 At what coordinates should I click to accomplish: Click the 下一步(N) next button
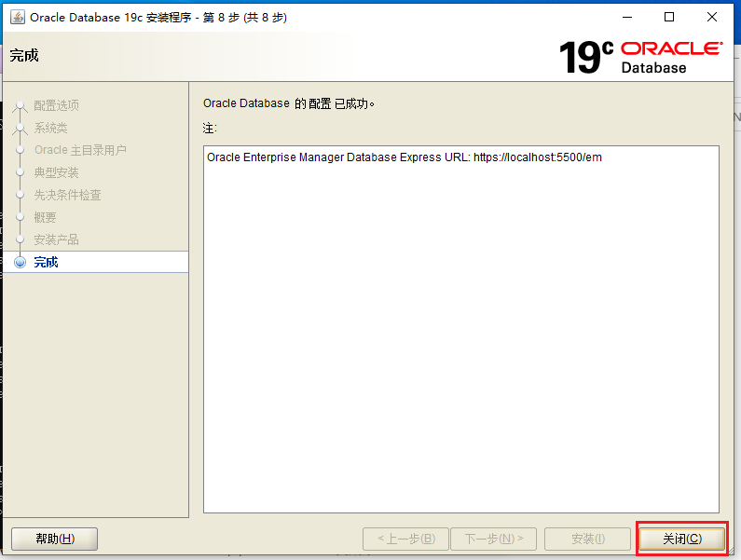point(493,539)
